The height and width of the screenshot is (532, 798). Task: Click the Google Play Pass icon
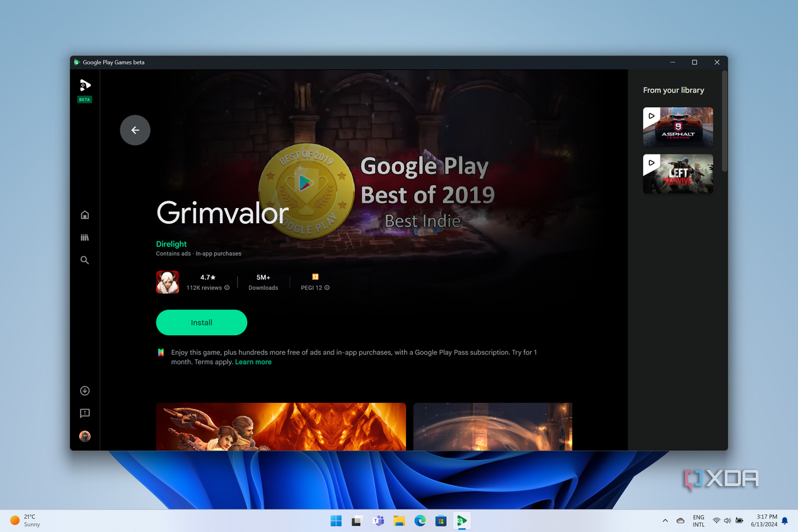161,352
